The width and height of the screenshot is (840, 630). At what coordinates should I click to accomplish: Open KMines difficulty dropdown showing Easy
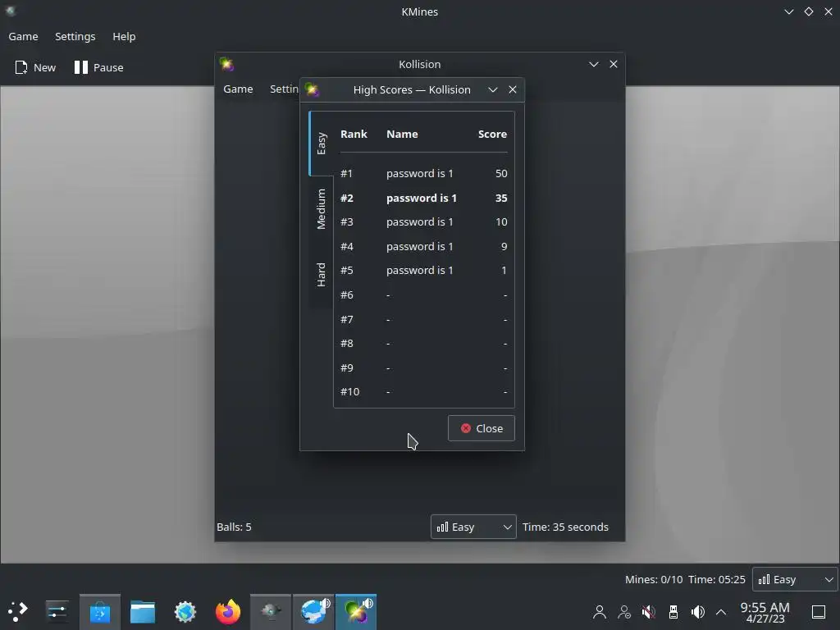point(796,579)
